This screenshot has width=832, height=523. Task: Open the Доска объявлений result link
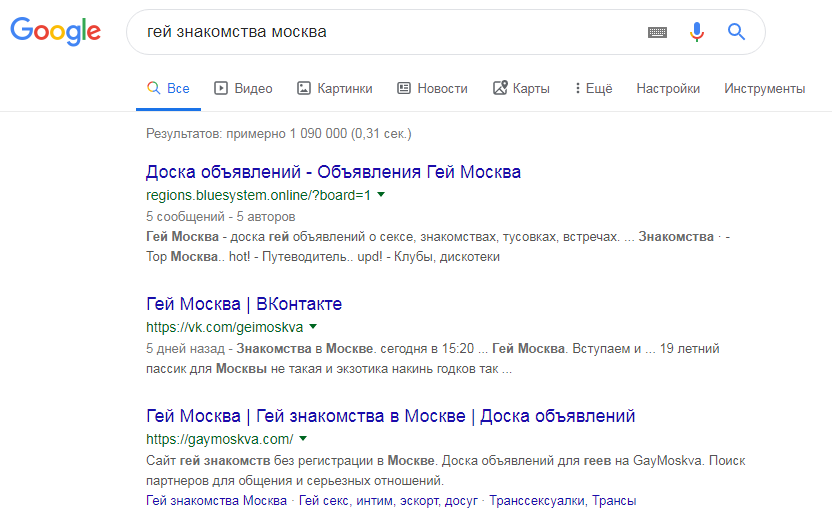click(333, 172)
